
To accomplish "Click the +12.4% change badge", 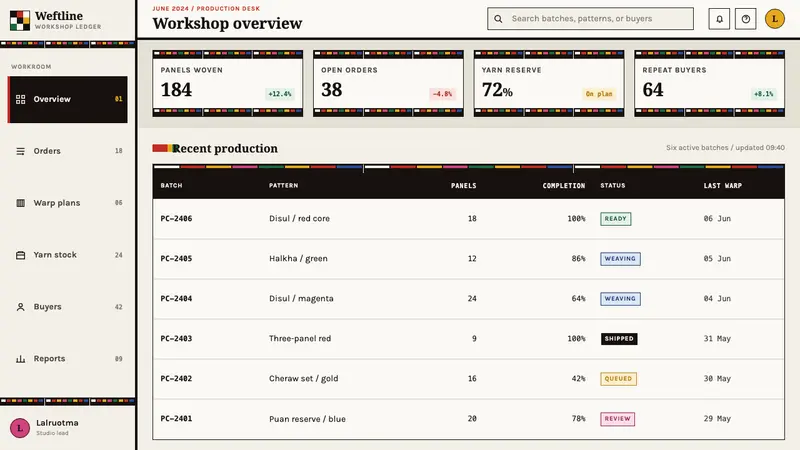I will coord(280,94).
